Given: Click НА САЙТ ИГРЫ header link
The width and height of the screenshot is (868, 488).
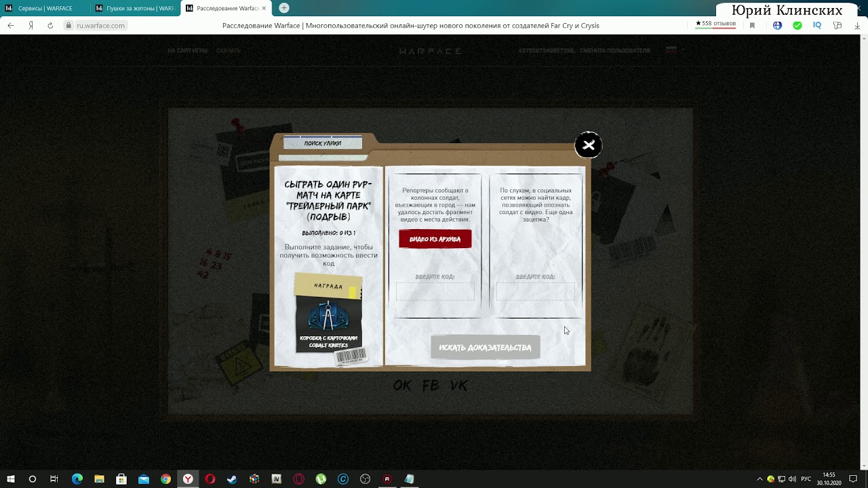Looking at the screenshot, I should (x=188, y=51).
